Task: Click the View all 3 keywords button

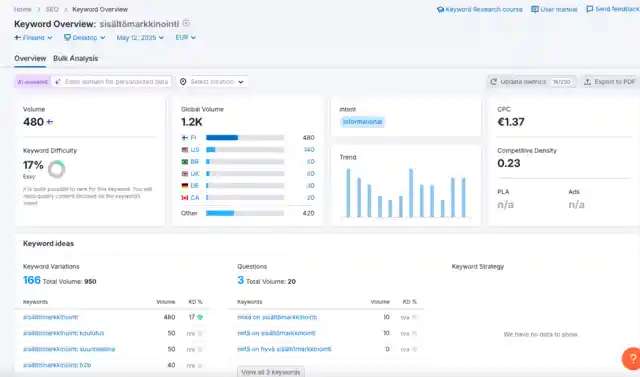Action: (271, 372)
